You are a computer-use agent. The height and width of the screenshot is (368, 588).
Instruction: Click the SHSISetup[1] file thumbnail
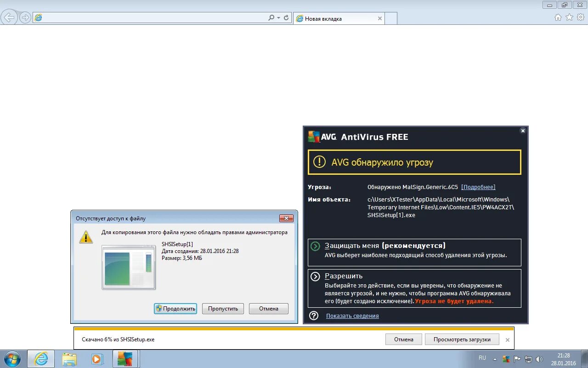[x=129, y=267]
